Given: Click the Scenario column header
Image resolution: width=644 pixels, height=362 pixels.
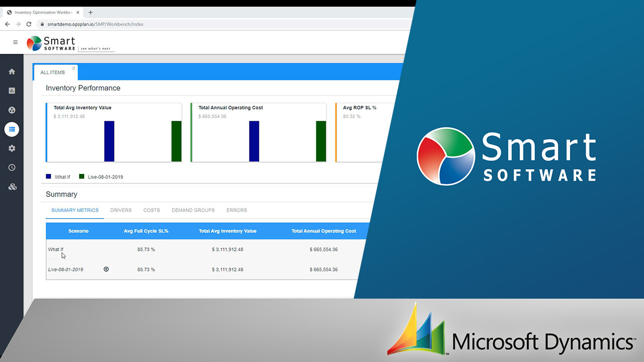Looking at the screenshot, I should (78, 231).
